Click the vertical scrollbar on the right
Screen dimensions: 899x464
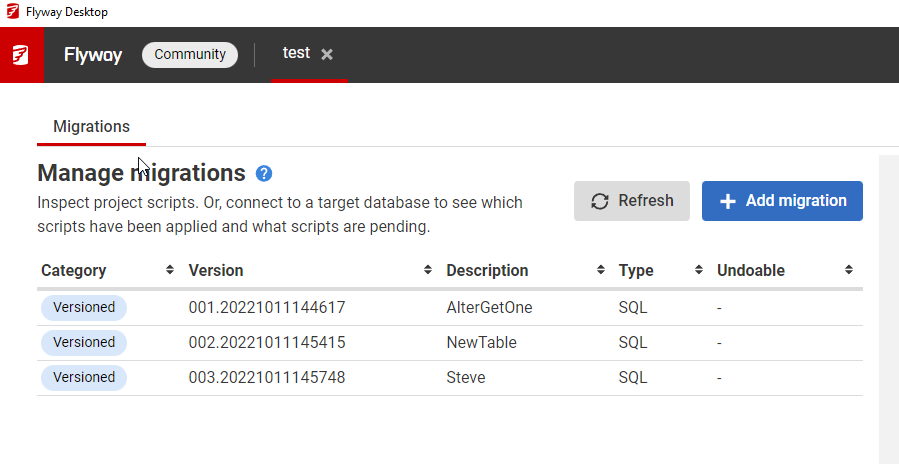pyautogui.click(x=888, y=300)
